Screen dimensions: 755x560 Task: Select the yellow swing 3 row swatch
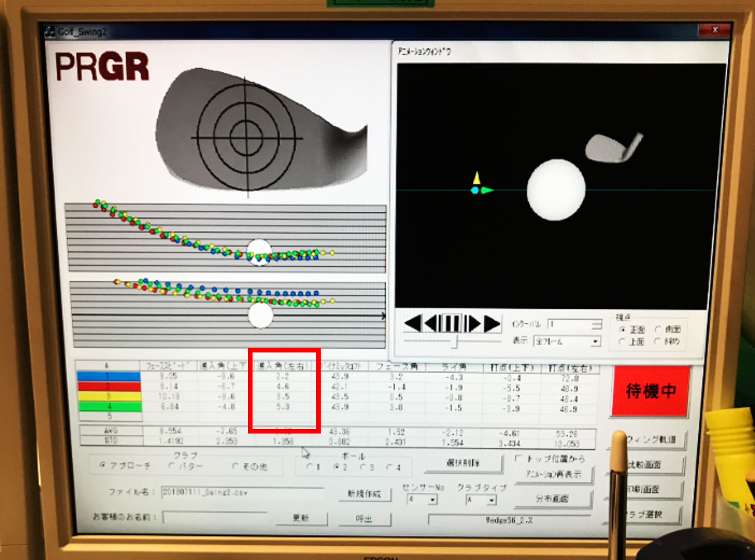pyautogui.click(x=109, y=396)
